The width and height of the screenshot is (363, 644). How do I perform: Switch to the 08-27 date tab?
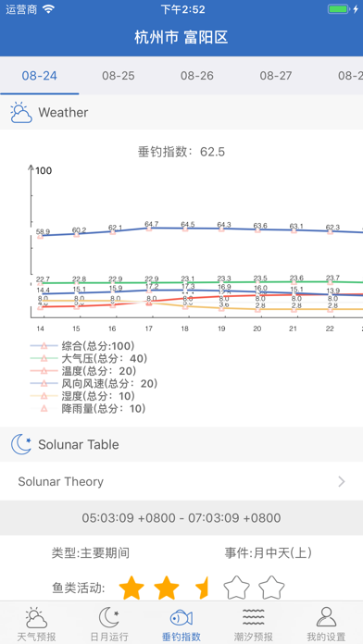tap(276, 76)
